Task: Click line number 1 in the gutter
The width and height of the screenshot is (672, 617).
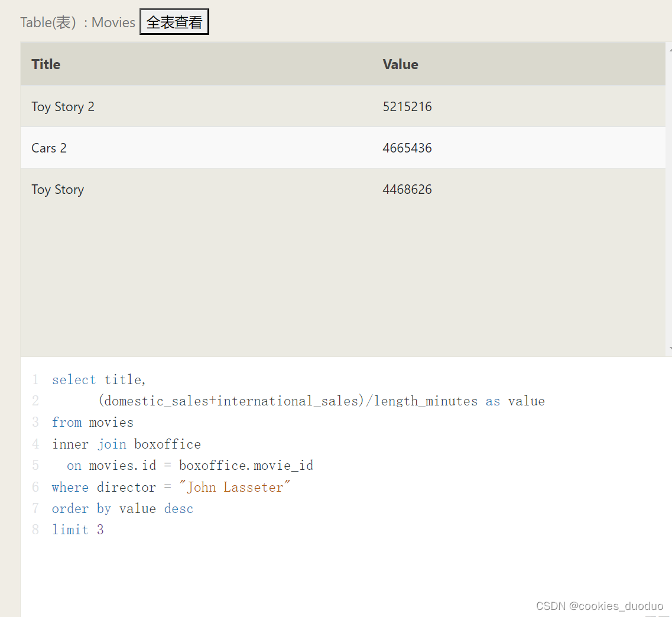Action: [35, 379]
